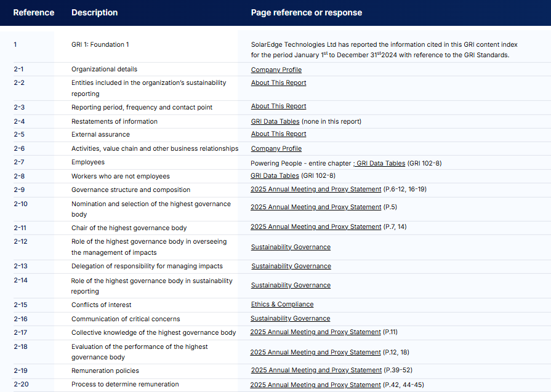The image size is (551, 392).
Task: Select Reporting period, frequency and contact point
Action: click(142, 107)
